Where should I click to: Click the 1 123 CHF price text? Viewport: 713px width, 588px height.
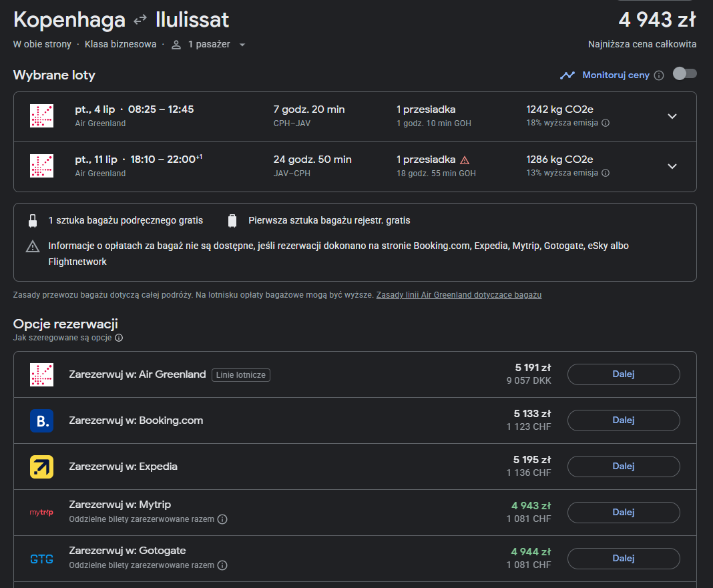(529, 426)
